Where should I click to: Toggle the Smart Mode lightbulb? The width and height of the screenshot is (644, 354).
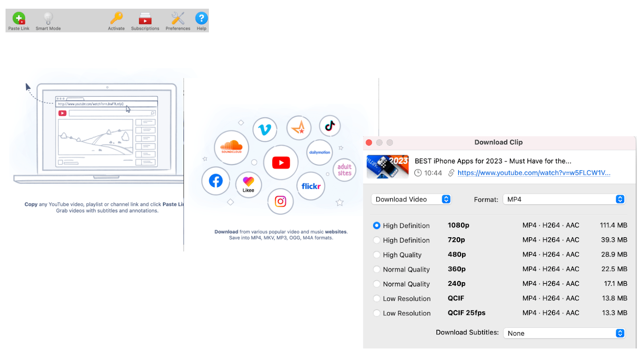48,18
